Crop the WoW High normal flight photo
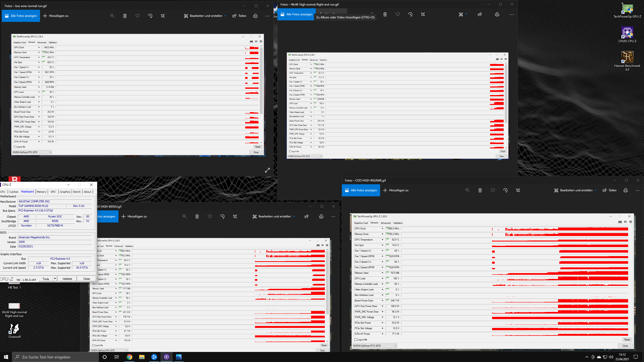 click(x=423, y=14)
